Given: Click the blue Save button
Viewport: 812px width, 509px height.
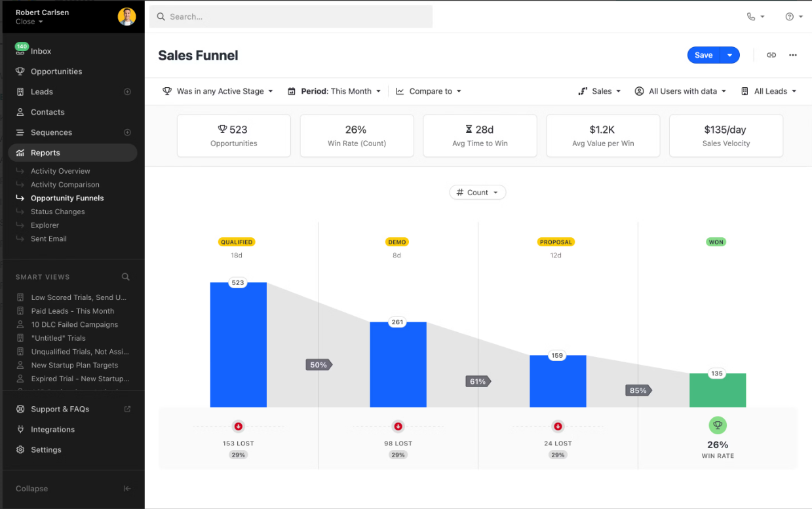Looking at the screenshot, I should click(703, 55).
